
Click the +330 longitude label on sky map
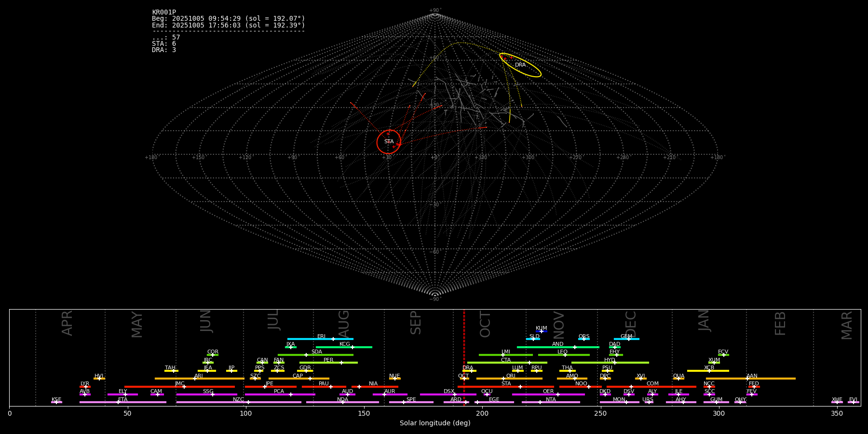(481, 158)
